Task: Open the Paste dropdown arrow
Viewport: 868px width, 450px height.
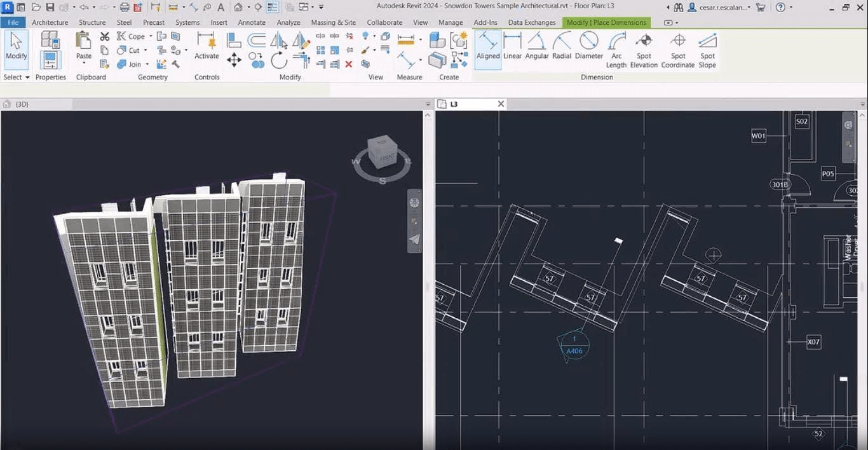Action: [84, 63]
